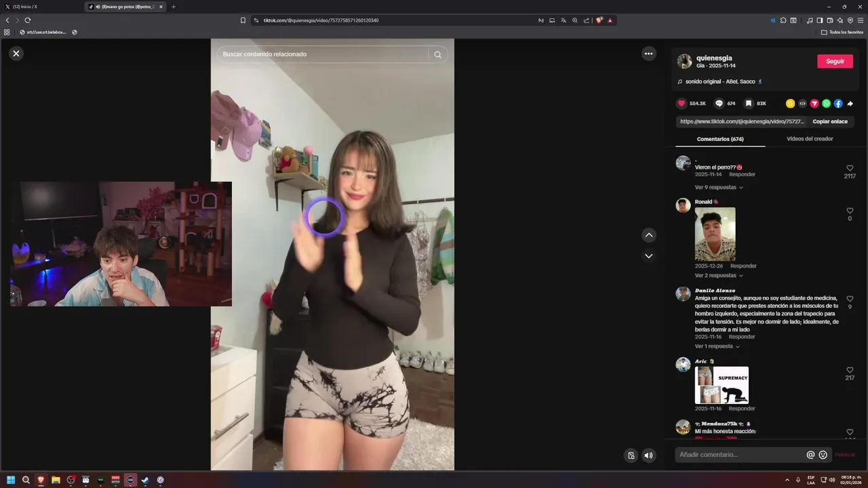Reply to Ronald's comment
The height and width of the screenshot is (488, 868).
pyautogui.click(x=743, y=266)
